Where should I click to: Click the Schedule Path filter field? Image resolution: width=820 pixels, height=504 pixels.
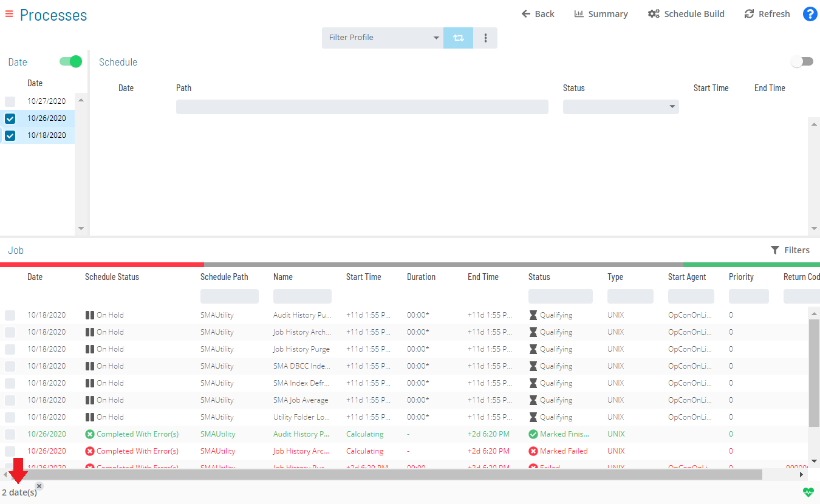[x=362, y=107]
